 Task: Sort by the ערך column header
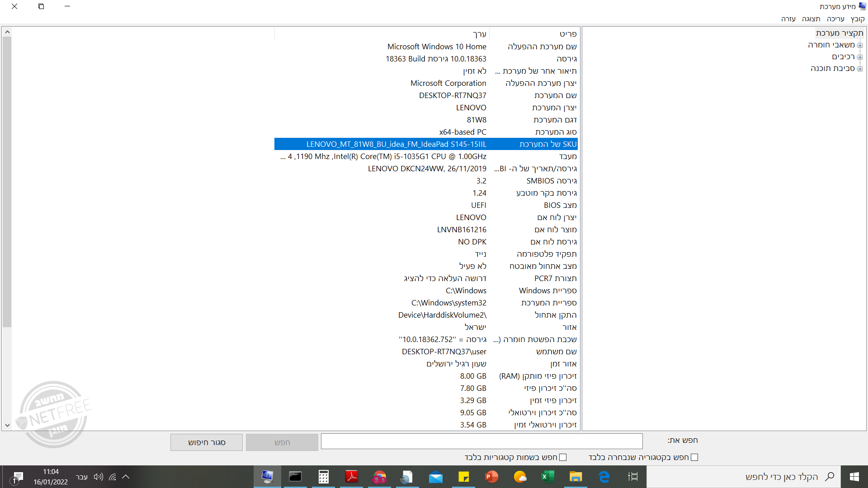[x=382, y=34]
